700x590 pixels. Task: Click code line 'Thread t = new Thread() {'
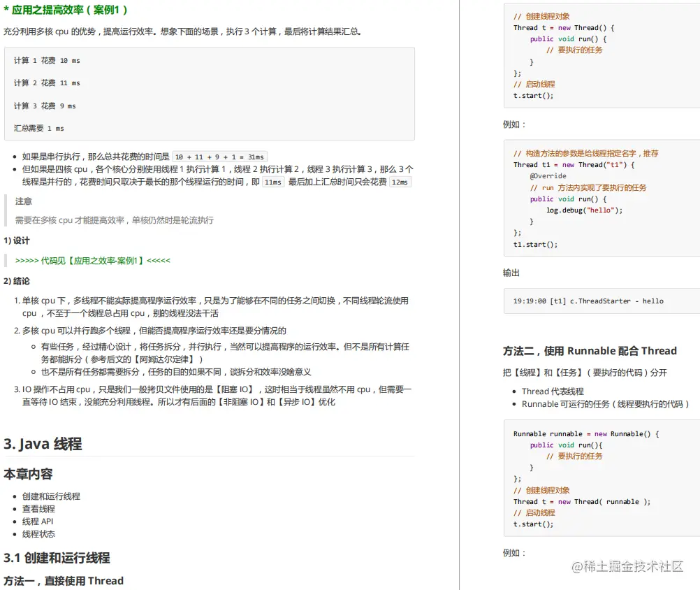tap(564, 28)
